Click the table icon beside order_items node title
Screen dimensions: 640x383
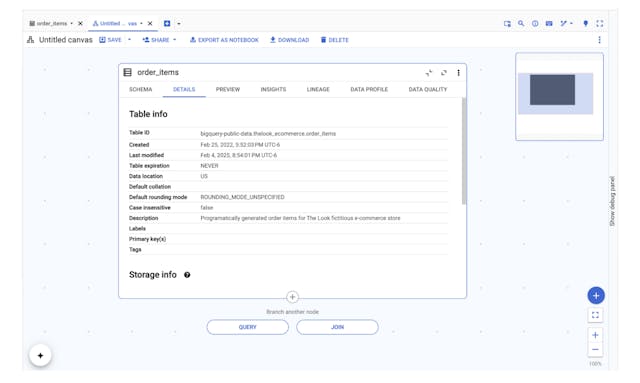coord(127,72)
